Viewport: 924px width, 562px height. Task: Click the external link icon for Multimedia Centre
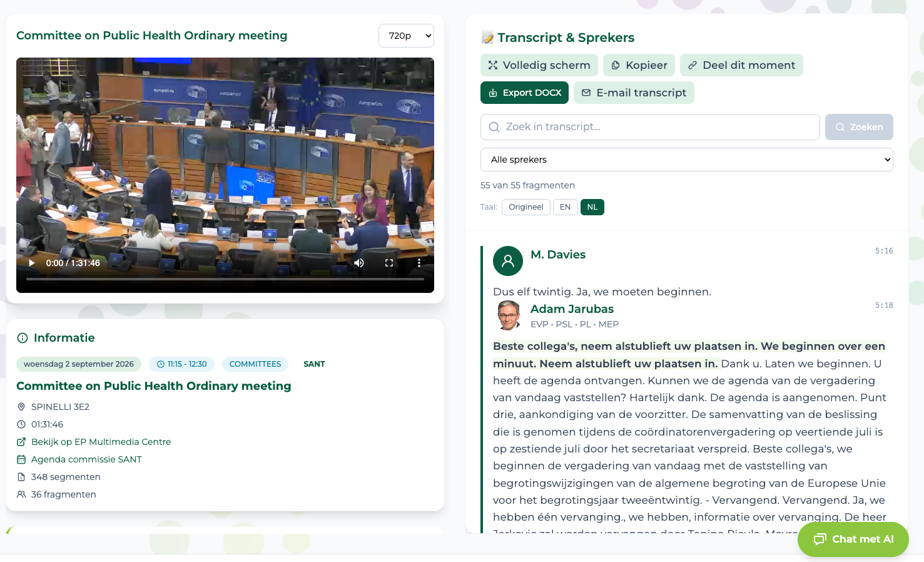[21, 442]
